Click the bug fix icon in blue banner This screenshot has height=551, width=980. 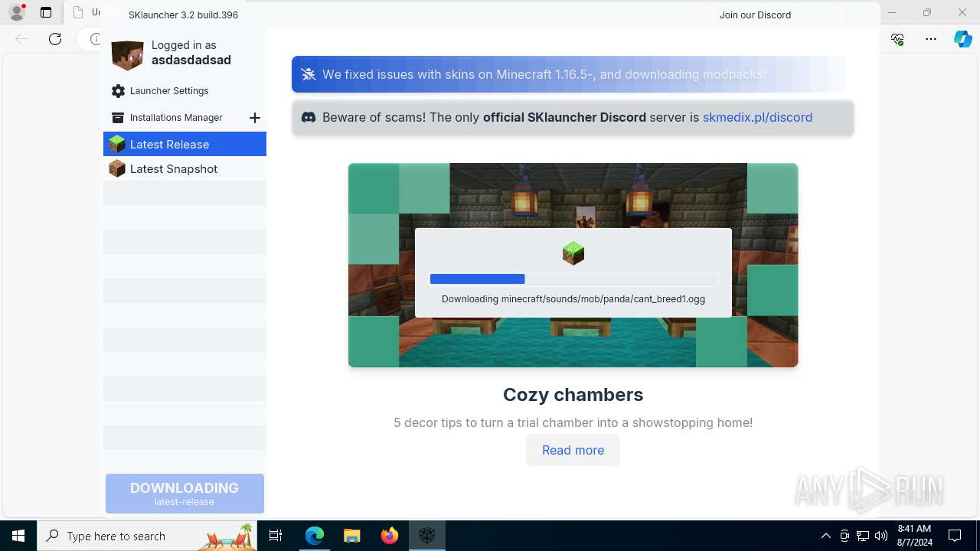point(309,74)
